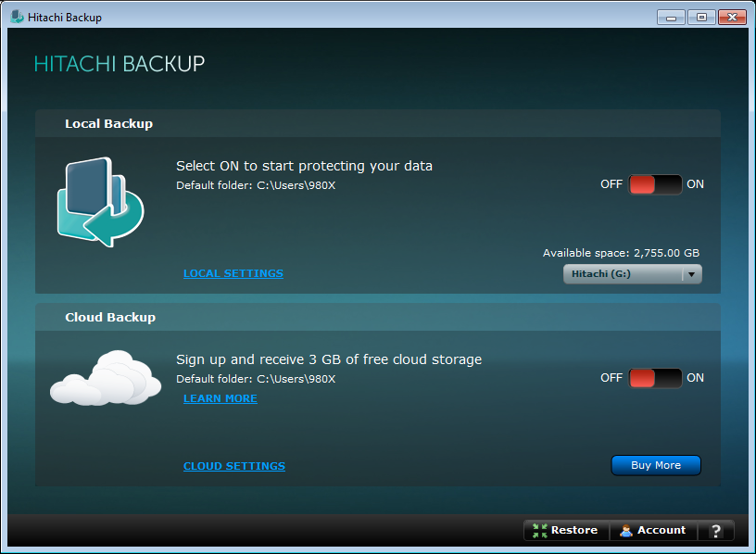Click the Hitachi Backup window title text
This screenshot has width=756, height=554.
[x=65, y=18]
